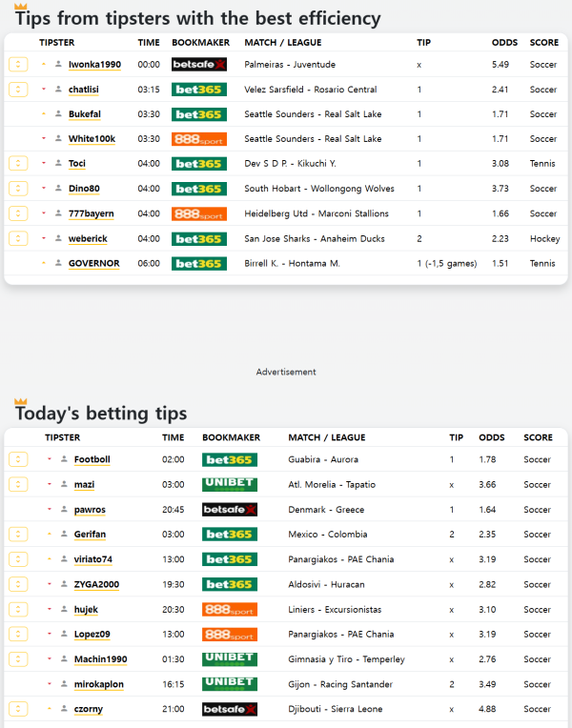Expand the Dino80 tip row details
572x728 pixels.
18,189
